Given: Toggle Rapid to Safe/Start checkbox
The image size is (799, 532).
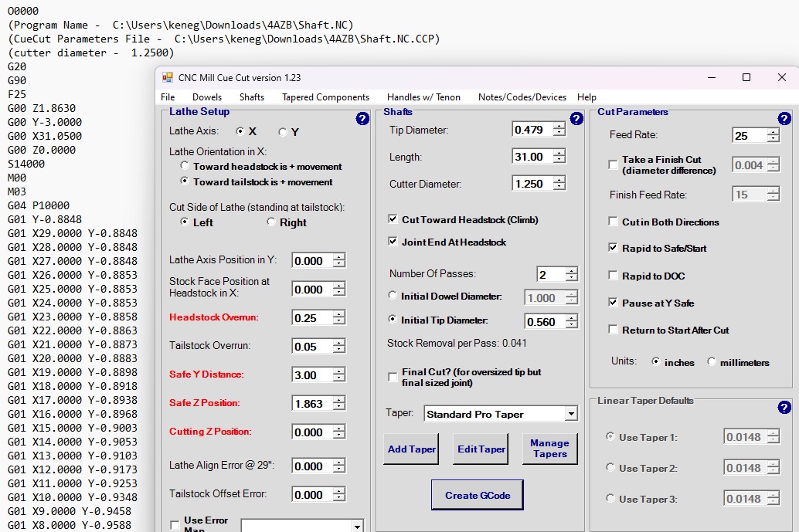Looking at the screenshot, I should [613, 247].
